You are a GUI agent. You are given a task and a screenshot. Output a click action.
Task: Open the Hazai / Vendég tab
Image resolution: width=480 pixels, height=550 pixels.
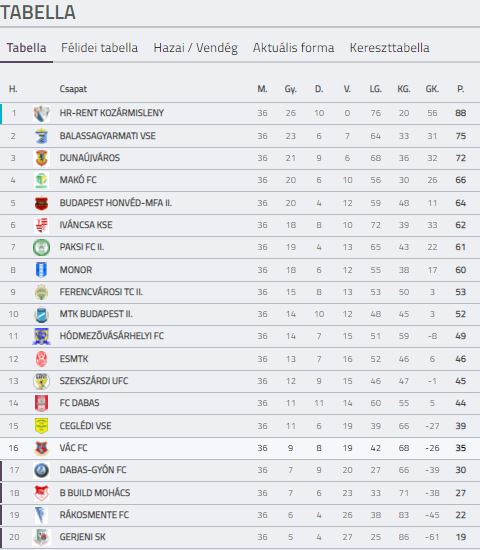pyautogui.click(x=195, y=48)
